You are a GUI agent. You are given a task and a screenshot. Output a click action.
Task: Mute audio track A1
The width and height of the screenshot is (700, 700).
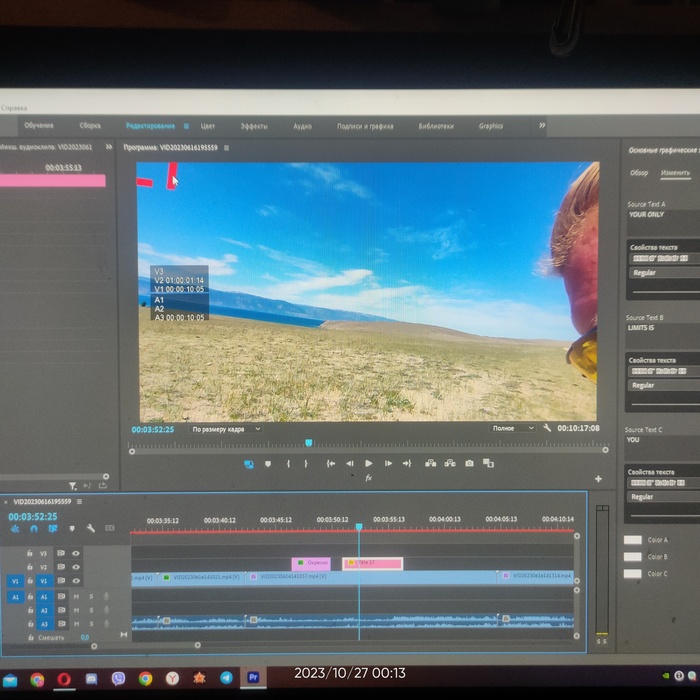[76, 596]
